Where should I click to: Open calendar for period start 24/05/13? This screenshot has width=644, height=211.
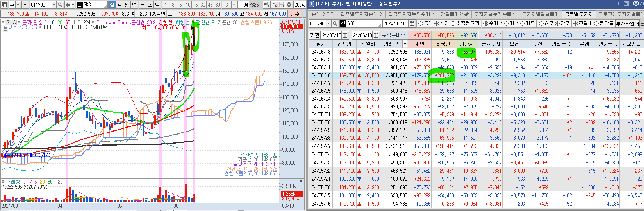pos(345,35)
